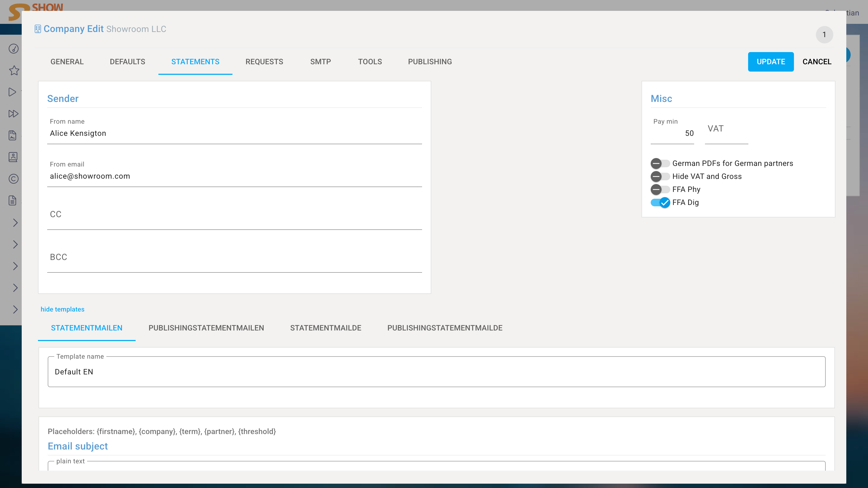
Task: Click the Pay min input field
Action: (672, 133)
